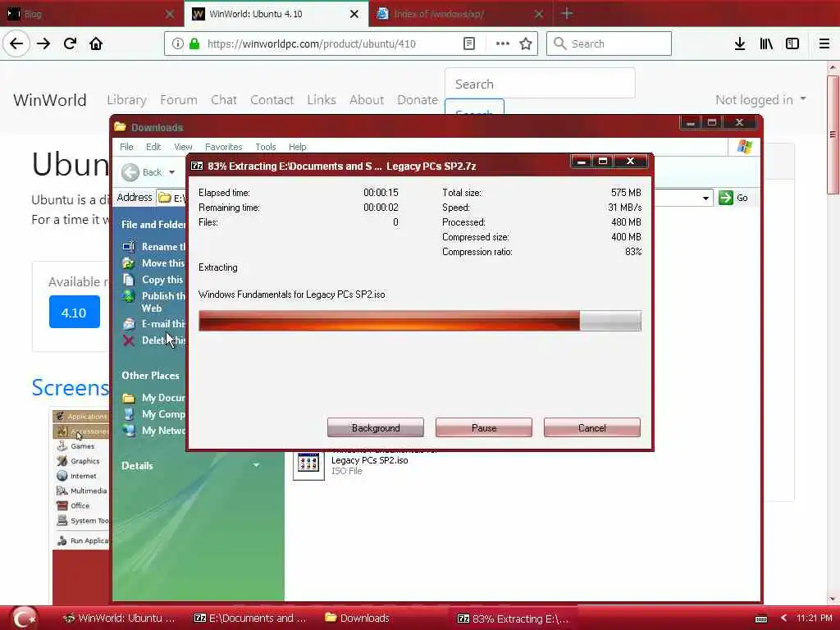
Task: Click Rename this file icon
Action: coord(129,246)
